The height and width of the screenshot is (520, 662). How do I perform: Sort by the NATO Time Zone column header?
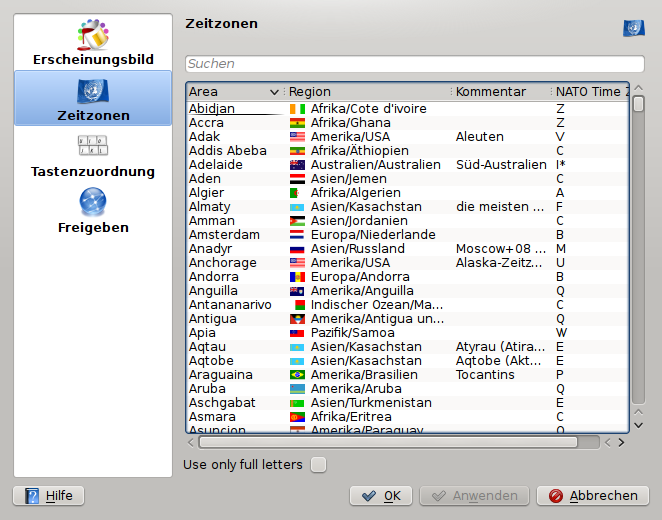590,92
